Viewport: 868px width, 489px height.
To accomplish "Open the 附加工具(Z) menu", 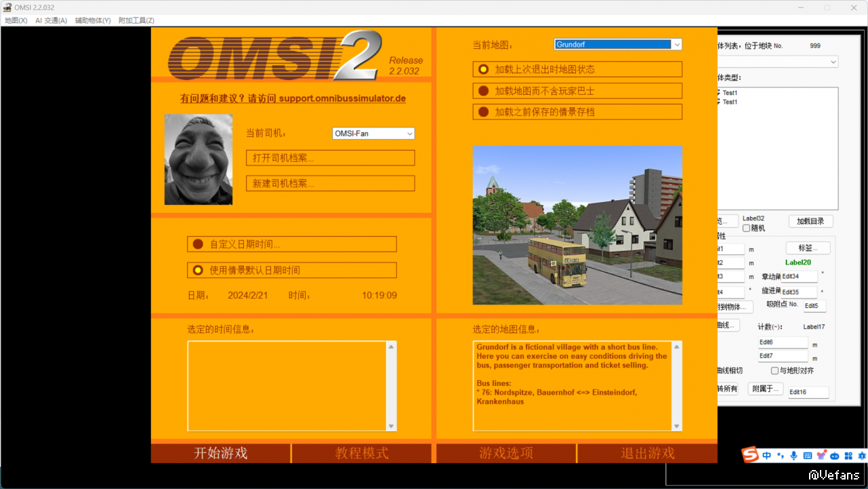I will click(136, 20).
